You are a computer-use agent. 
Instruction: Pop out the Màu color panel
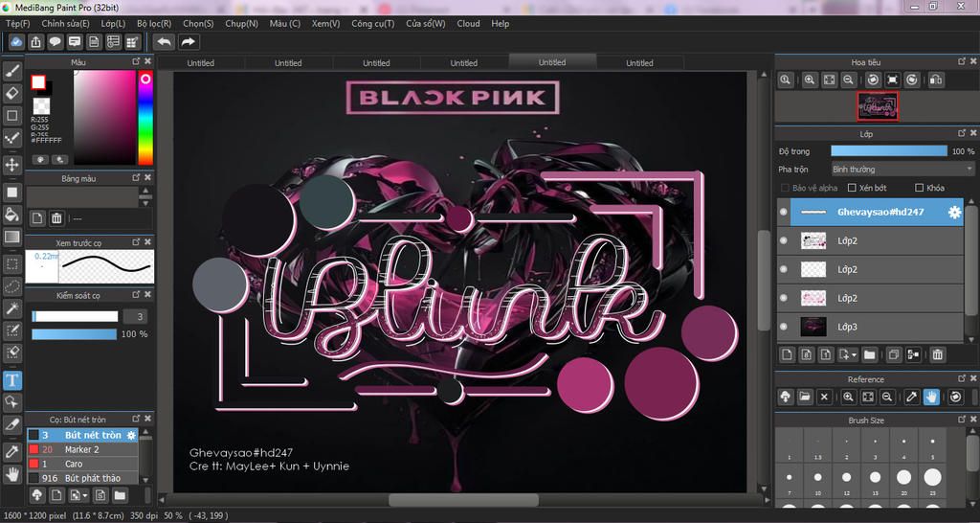(x=136, y=61)
